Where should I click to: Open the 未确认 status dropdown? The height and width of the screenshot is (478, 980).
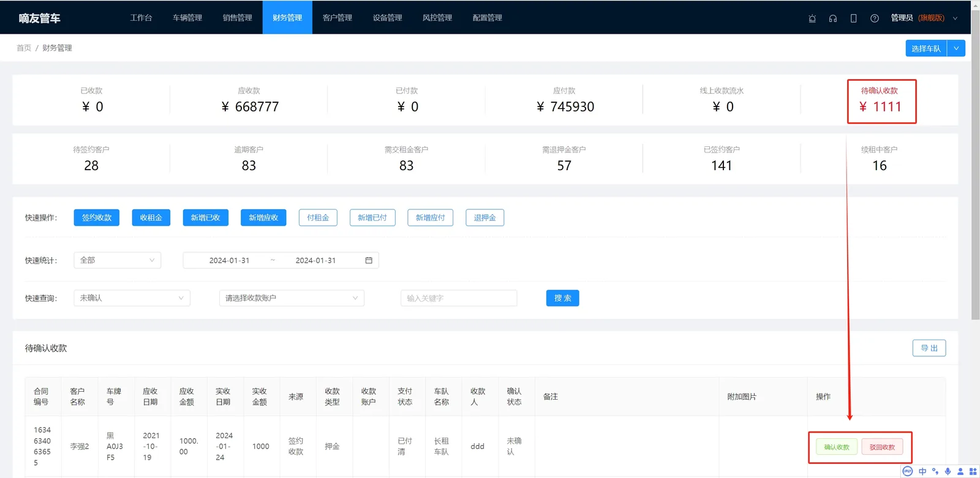coord(132,298)
